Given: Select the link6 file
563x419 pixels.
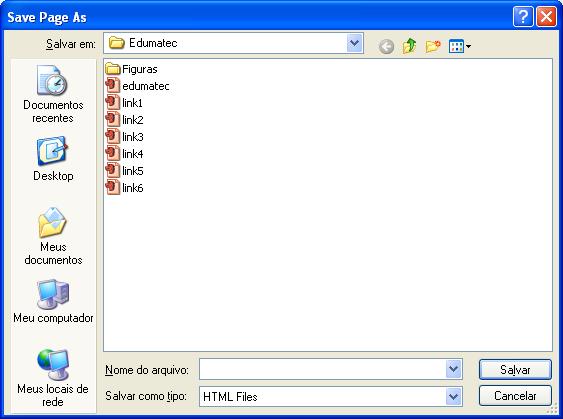Looking at the screenshot, I should tap(125, 188).
